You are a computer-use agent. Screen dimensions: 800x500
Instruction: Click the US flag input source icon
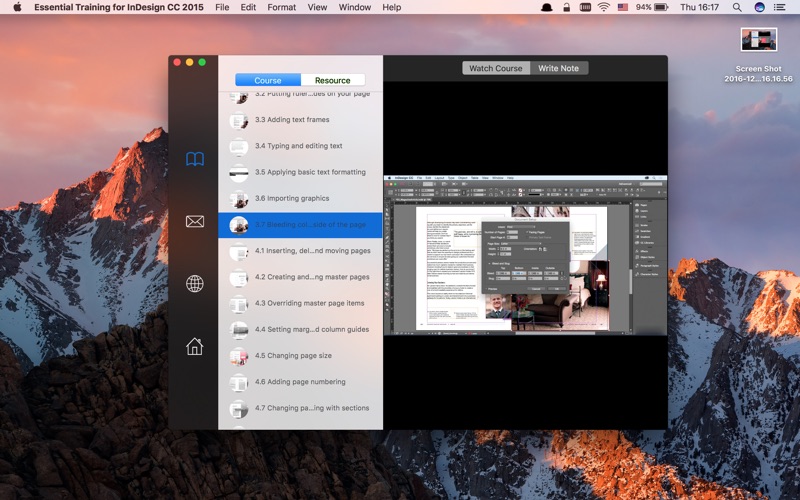(623, 7)
